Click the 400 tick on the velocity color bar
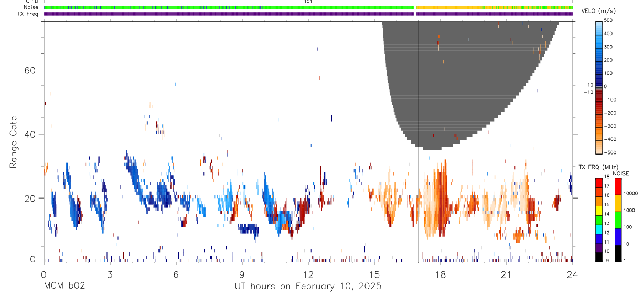 click(608, 34)
